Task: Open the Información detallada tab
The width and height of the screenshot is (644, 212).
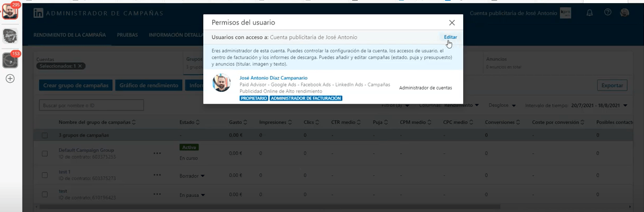Action: click(x=176, y=35)
